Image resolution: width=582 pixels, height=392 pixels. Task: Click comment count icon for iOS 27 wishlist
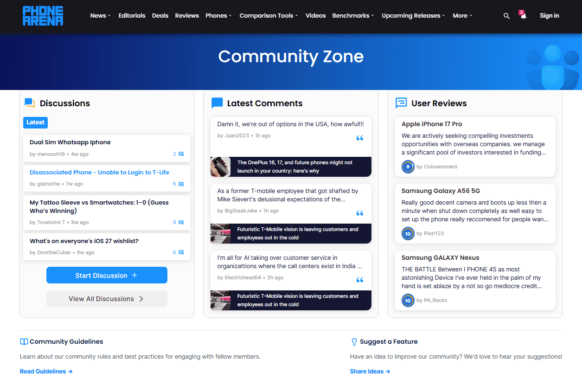point(181,253)
